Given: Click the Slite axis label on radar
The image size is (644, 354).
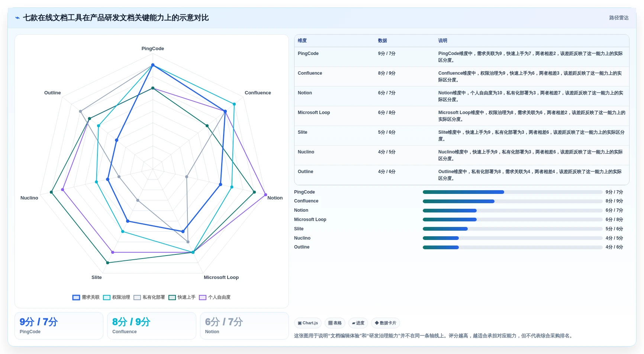Looking at the screenshot, I should tap(97, 277).
